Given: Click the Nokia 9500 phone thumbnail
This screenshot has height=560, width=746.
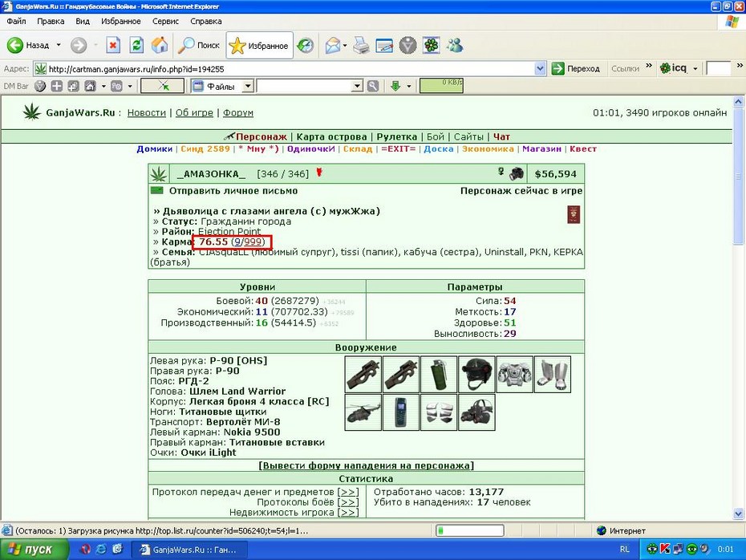Looking at the screenshot, I should coord(400,412).
